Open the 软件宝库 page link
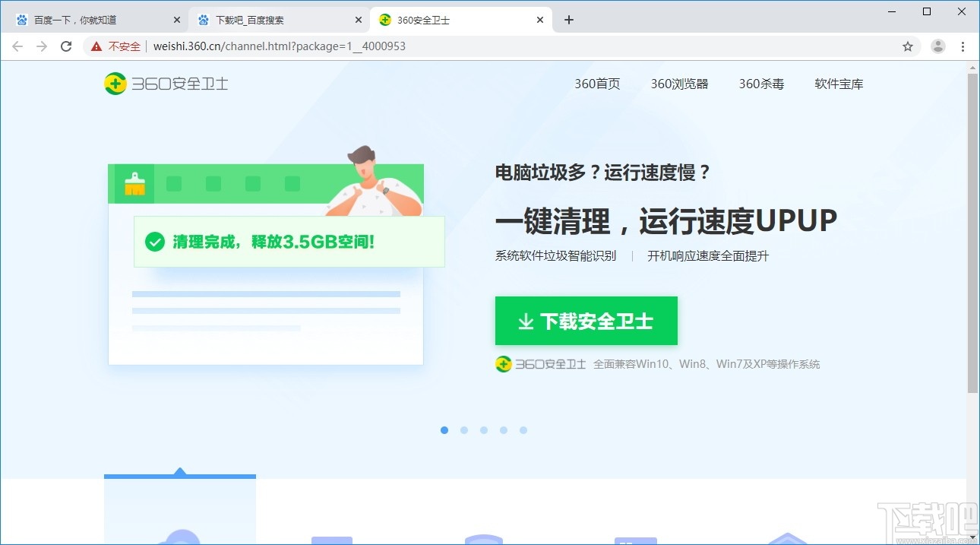The height and width of the screenshot is (545, 980). pos(839,84)
